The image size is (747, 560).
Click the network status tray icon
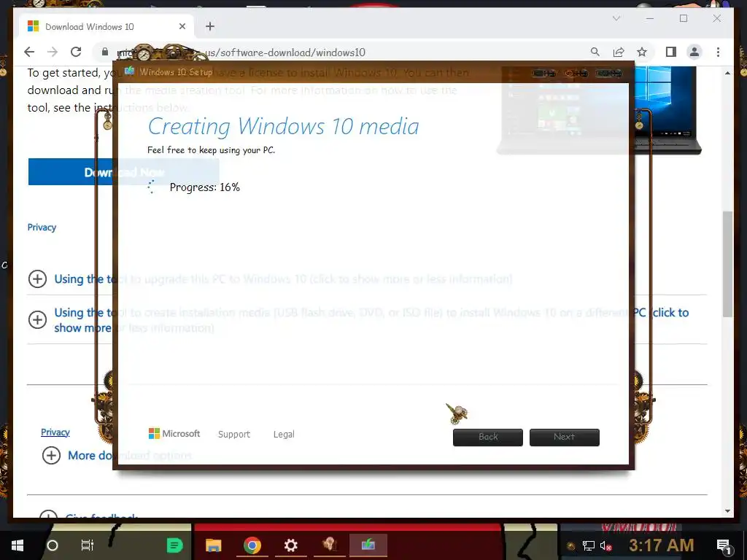[589, 545]
